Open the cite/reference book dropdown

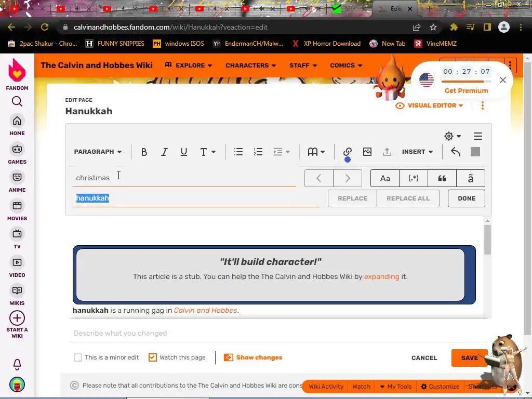[316, 152]
